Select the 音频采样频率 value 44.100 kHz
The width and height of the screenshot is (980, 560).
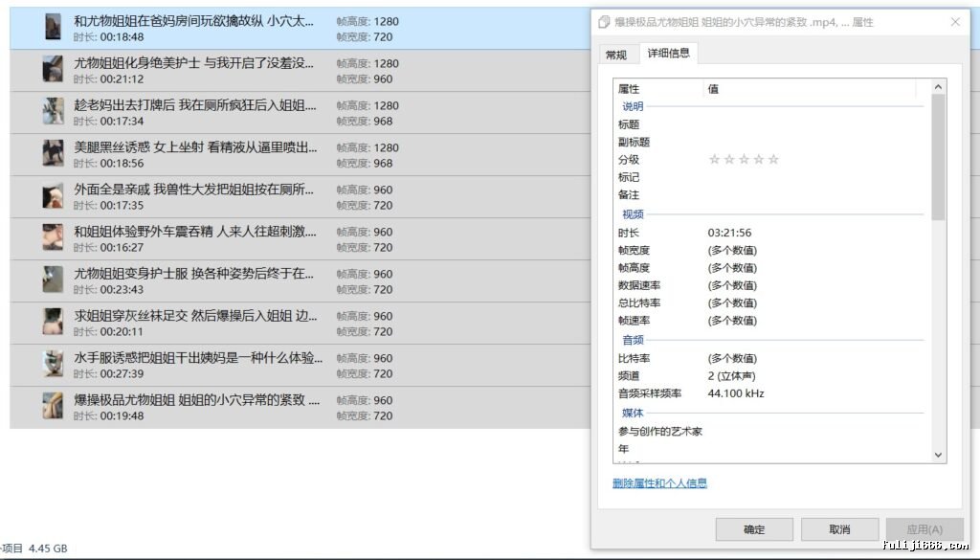click(x=736, y=393)
